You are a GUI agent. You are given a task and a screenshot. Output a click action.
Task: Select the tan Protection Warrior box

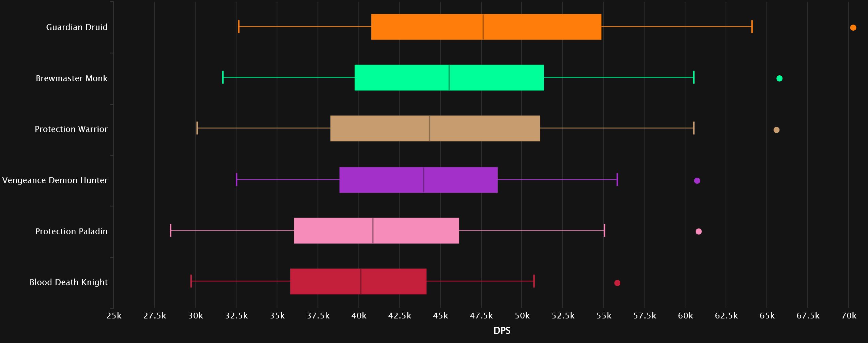[x=435, y=129]
